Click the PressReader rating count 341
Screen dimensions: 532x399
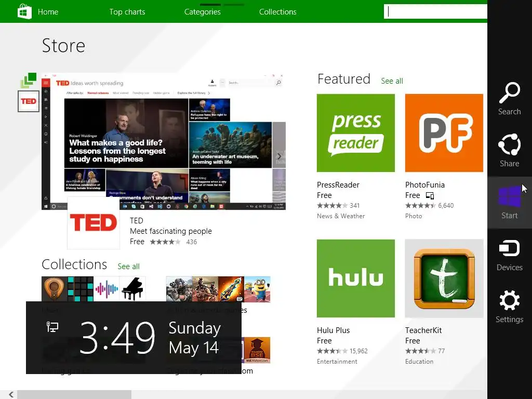pos(354,206)
